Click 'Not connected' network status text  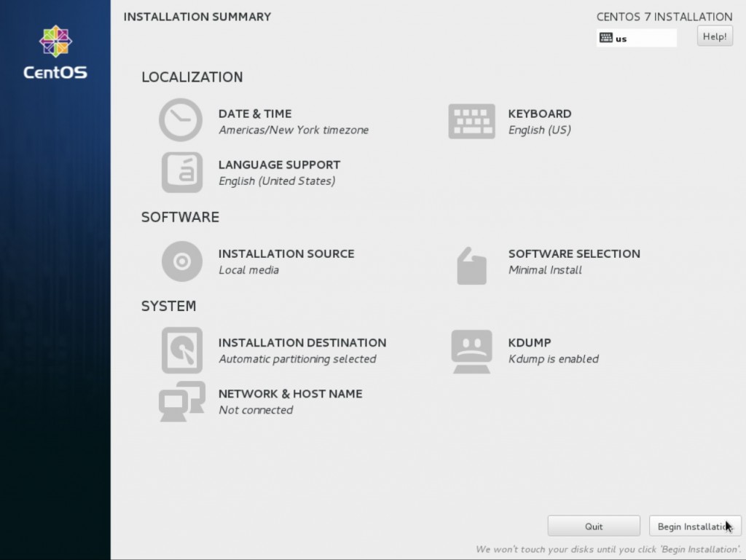(256, 410)
